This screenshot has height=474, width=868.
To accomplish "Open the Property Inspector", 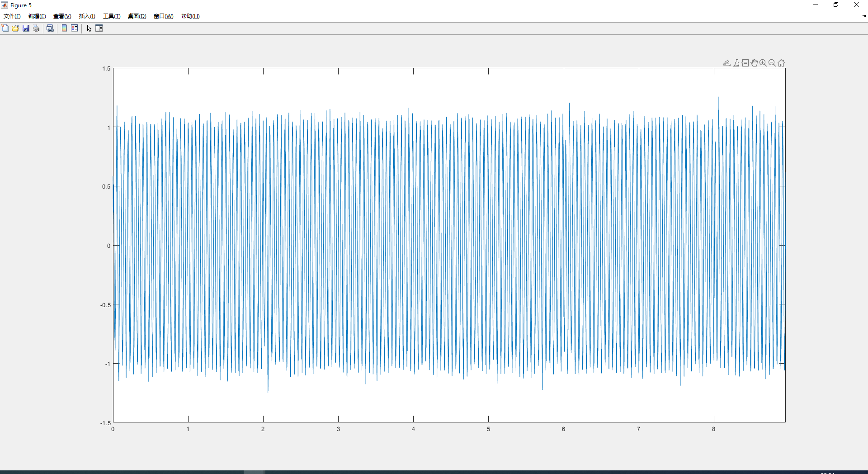I will point(99,28).
